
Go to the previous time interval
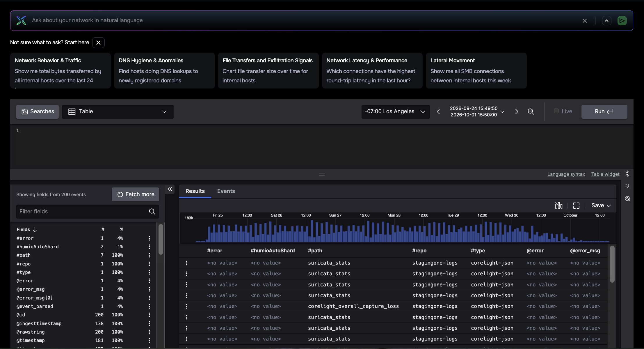(438, 112)
